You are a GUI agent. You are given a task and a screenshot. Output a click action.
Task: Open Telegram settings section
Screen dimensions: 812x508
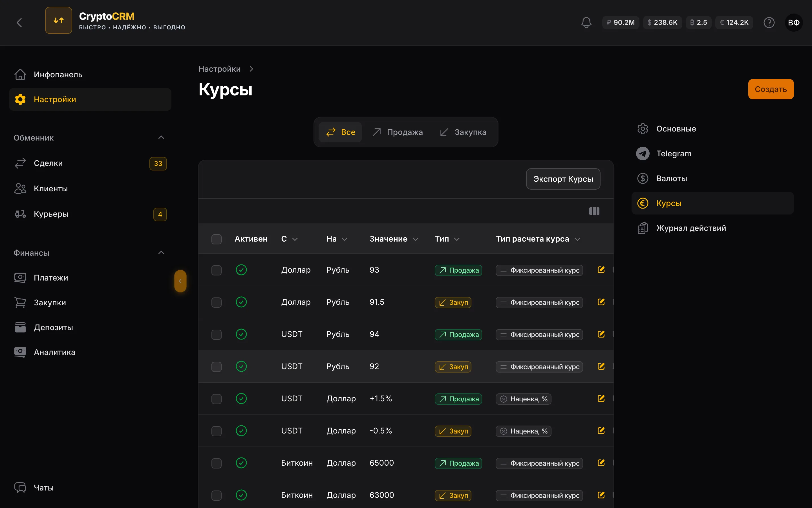pyautogui.click(x=713, y=154)
